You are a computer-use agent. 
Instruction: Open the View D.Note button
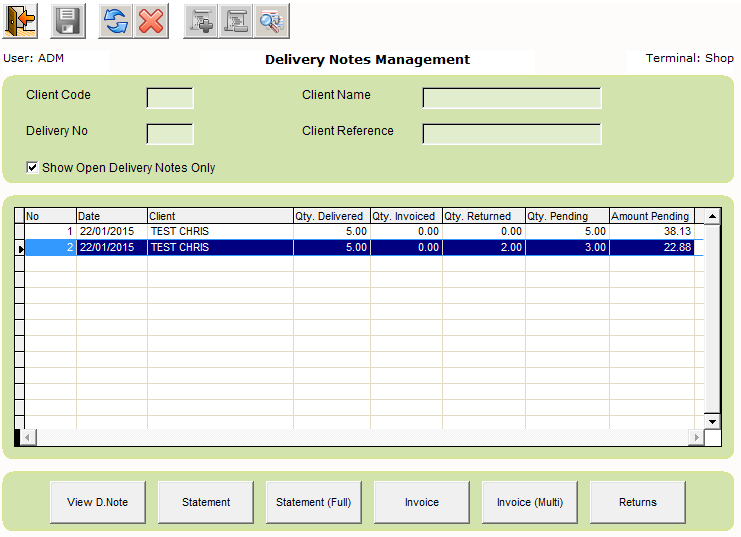click(x=98, y=502)
